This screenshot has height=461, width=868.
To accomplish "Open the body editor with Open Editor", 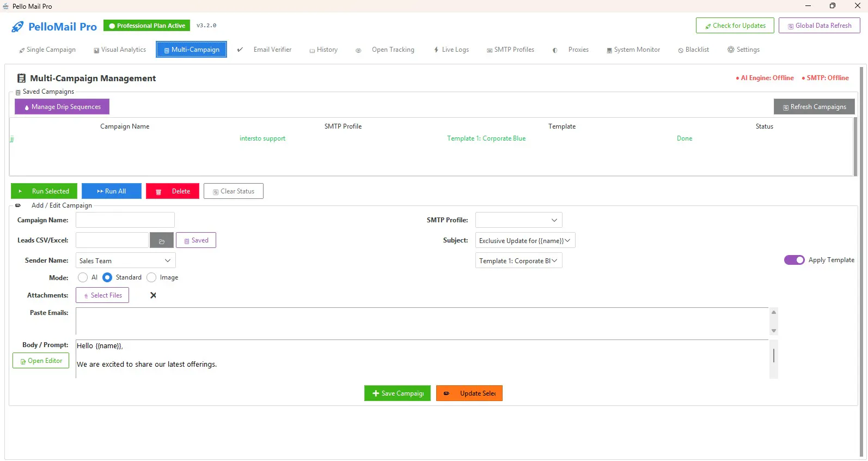I will point(41,361).
